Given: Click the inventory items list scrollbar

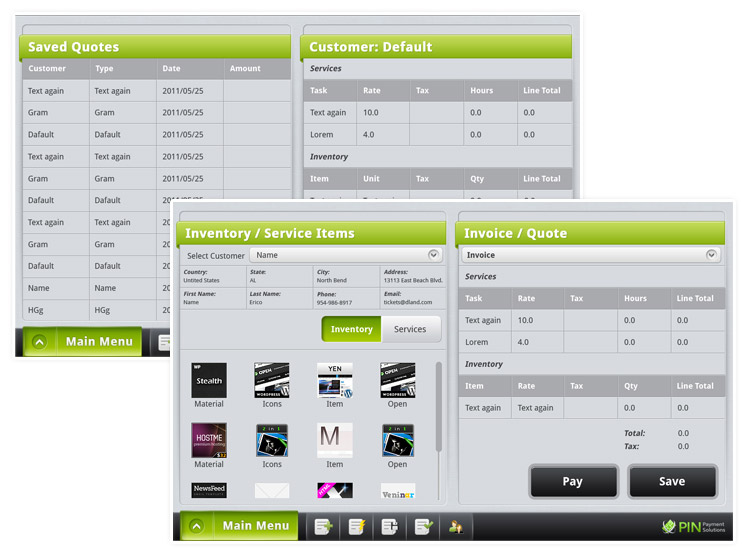Looking at the screenshot, I should coord(438,406).
